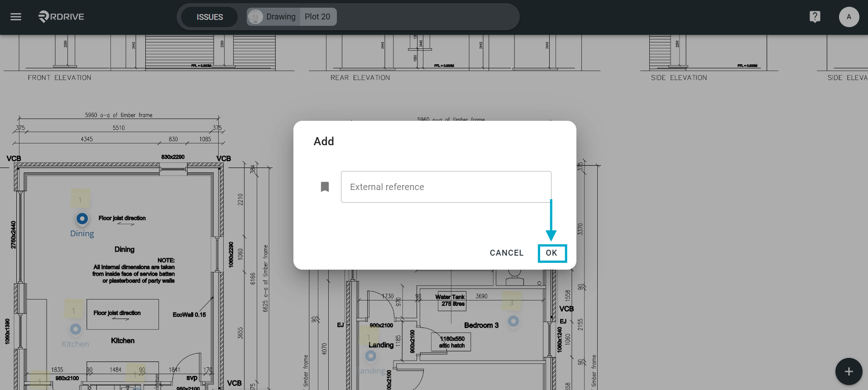Click the bookmark icon beside External reference
Viewport: 868px width, 390px height.
tap(325, 187)
